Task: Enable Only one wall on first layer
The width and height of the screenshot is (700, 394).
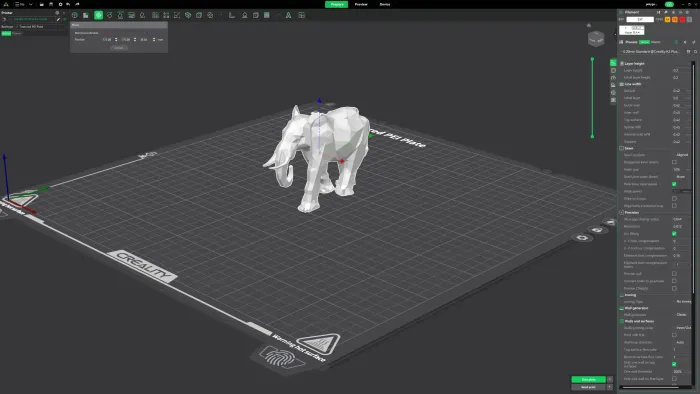Action: click(674, 379)
